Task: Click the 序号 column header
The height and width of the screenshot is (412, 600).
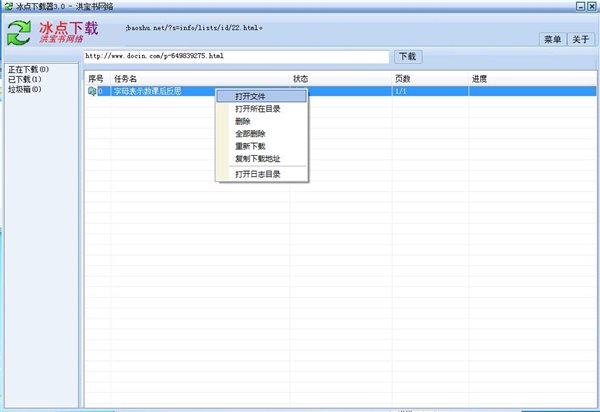Action: pos(97,79)
